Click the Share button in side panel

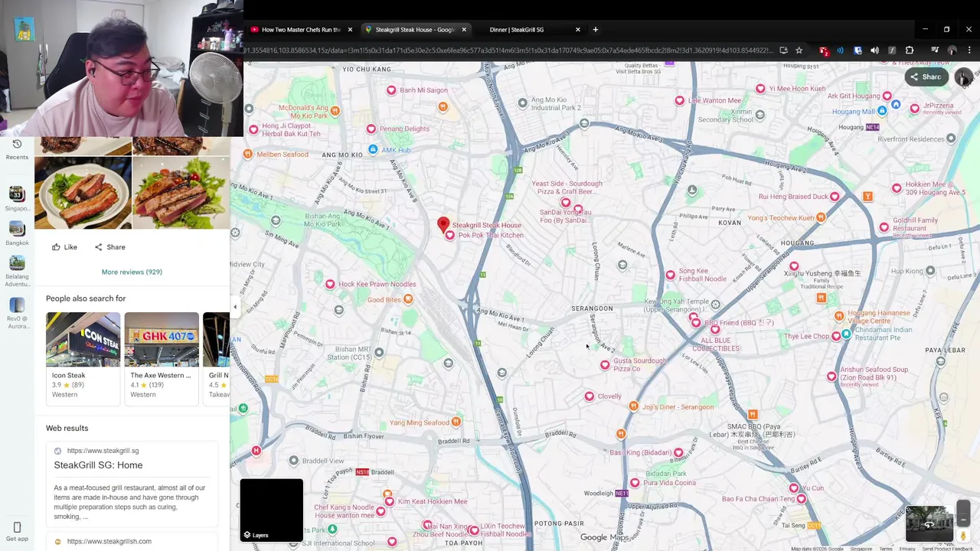[109, 247]
